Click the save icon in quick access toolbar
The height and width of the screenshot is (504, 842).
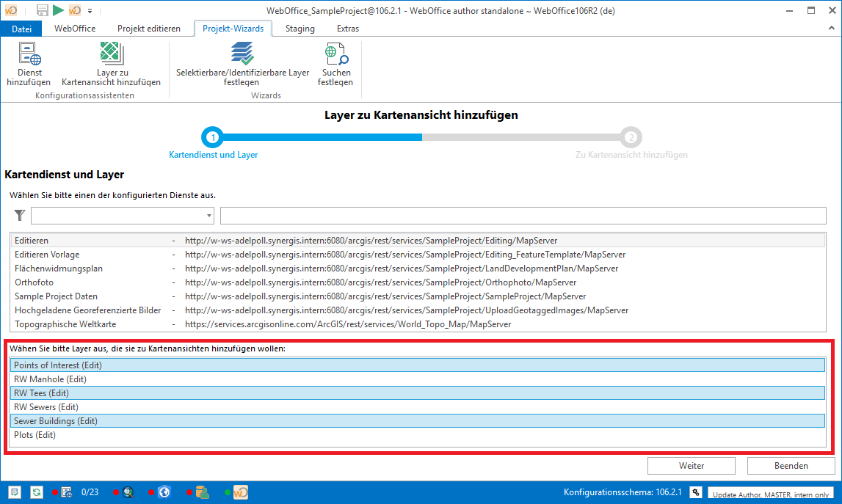pos(42,10)
